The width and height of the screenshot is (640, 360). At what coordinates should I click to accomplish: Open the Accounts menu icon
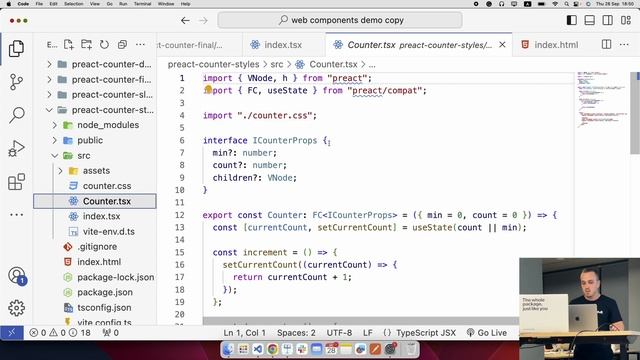(x=16, y=276)
